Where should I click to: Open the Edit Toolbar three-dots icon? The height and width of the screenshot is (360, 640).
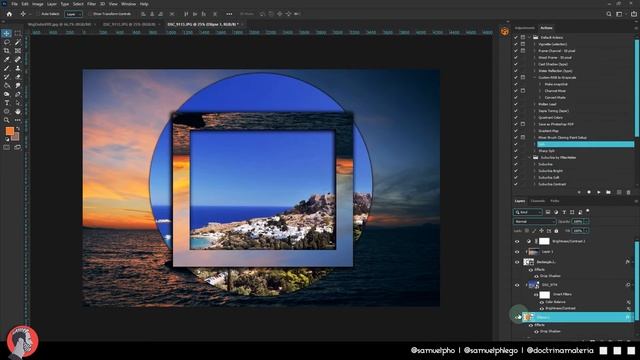pyautogui.click(x=18, y=120)
